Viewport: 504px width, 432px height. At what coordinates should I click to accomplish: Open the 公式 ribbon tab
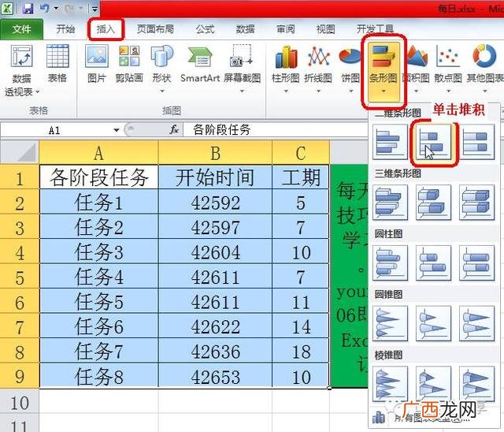205,29
